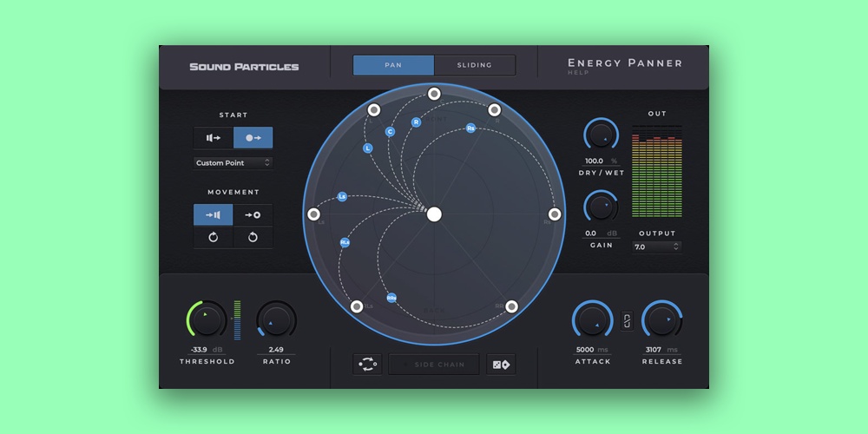
Task: Choose the move-toward-point movement icon
Action: click(253, 215)
